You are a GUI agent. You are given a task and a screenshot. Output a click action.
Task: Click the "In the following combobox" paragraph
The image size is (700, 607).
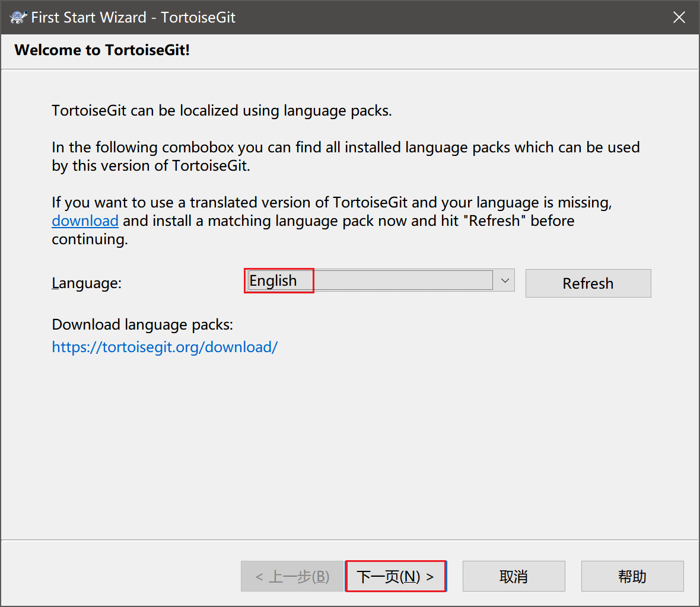(x=345, y=148)
